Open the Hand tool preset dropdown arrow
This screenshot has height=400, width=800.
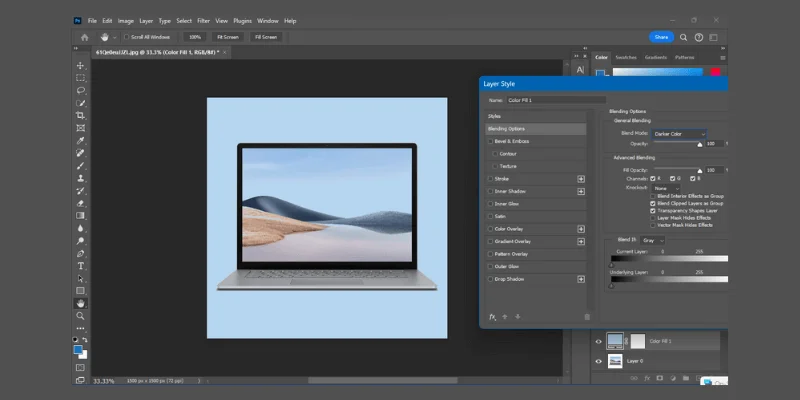click(114, 37)
